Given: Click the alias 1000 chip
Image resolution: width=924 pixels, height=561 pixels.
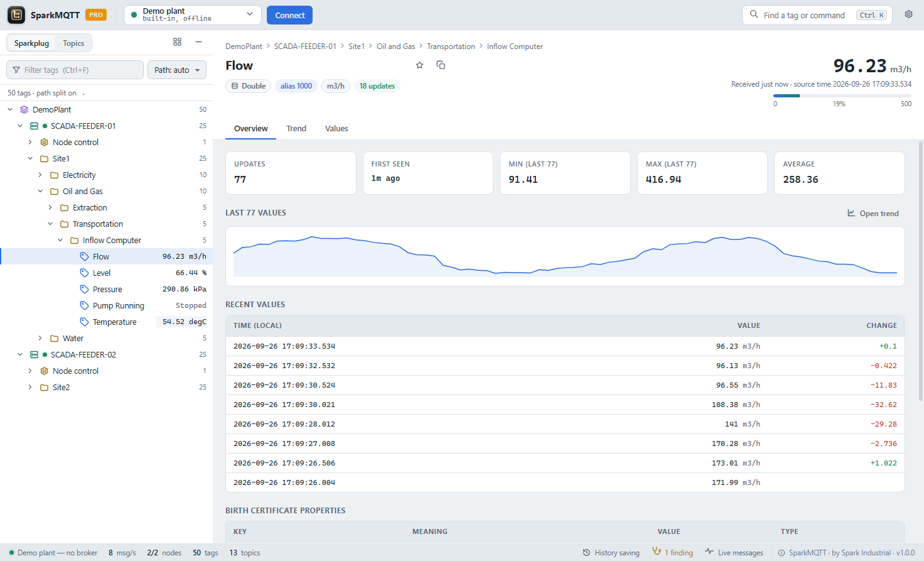Looking at the screenshot, I should click(296, 86).
